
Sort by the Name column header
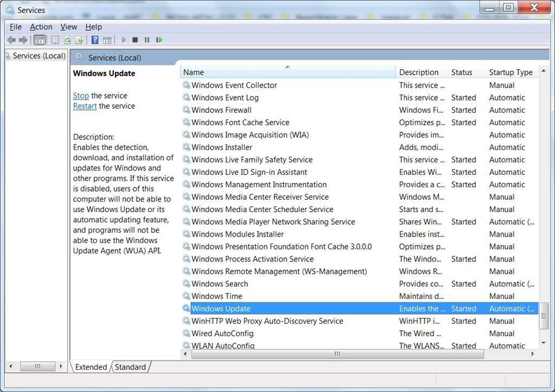coord(288,72)
